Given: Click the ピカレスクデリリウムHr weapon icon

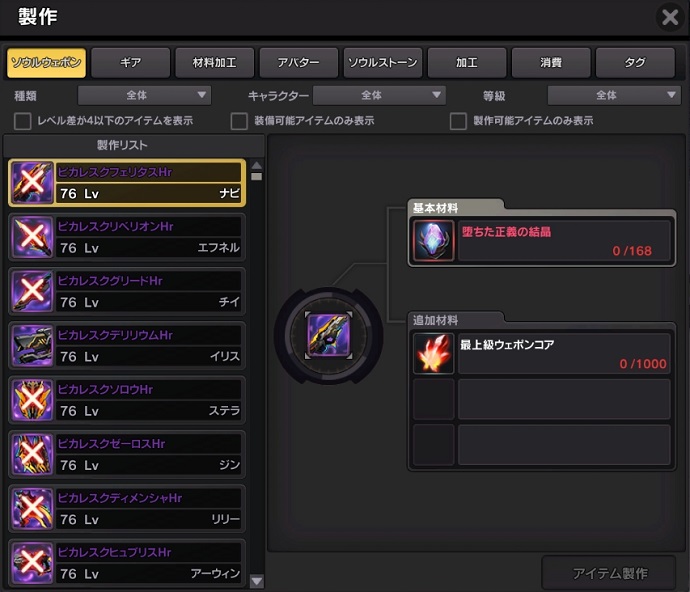Looking at the screenshot, I should [32, 346].
